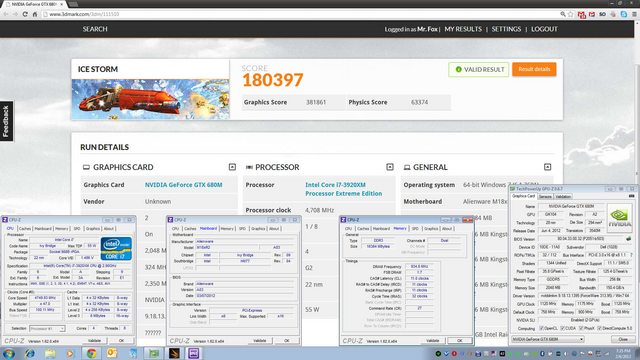Expand the Graphics Card section toggle
The height and width of the screenshot is (360, 640).
coord(232,167)
